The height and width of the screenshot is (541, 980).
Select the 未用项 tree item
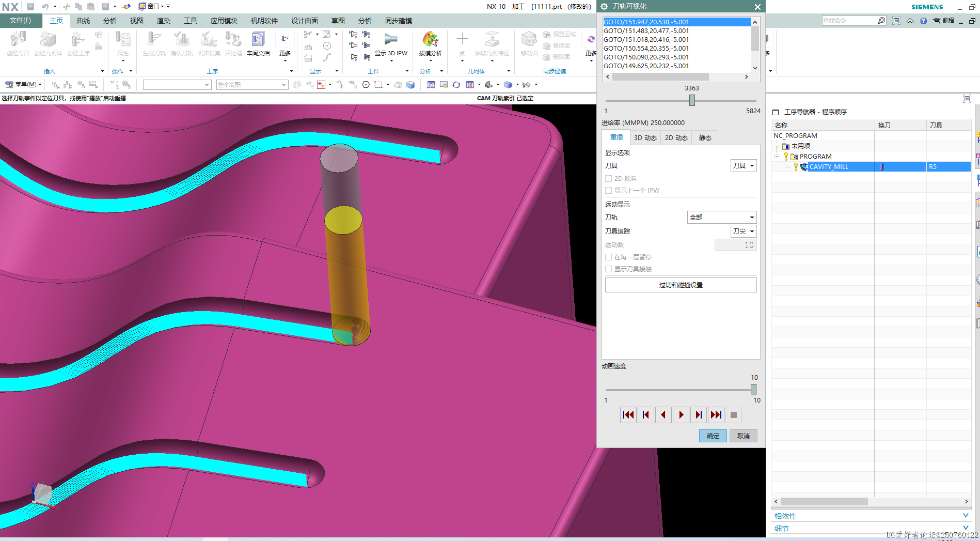pos(800,146)
